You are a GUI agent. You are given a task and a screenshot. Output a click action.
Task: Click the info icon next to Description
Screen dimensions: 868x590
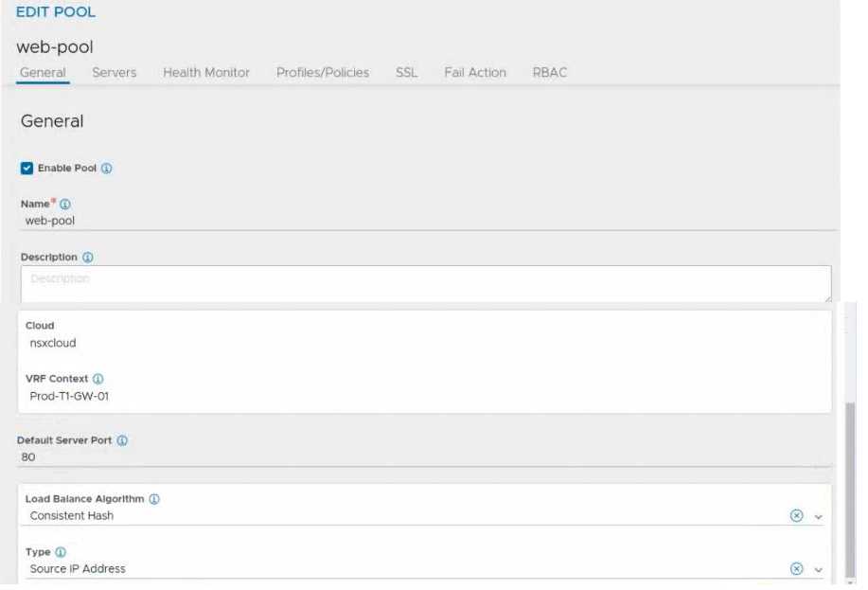87,256
